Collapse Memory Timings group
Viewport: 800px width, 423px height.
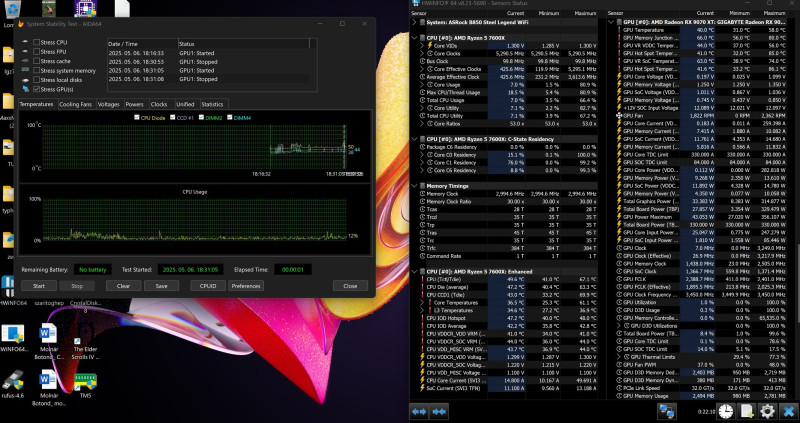coord(414,186)
